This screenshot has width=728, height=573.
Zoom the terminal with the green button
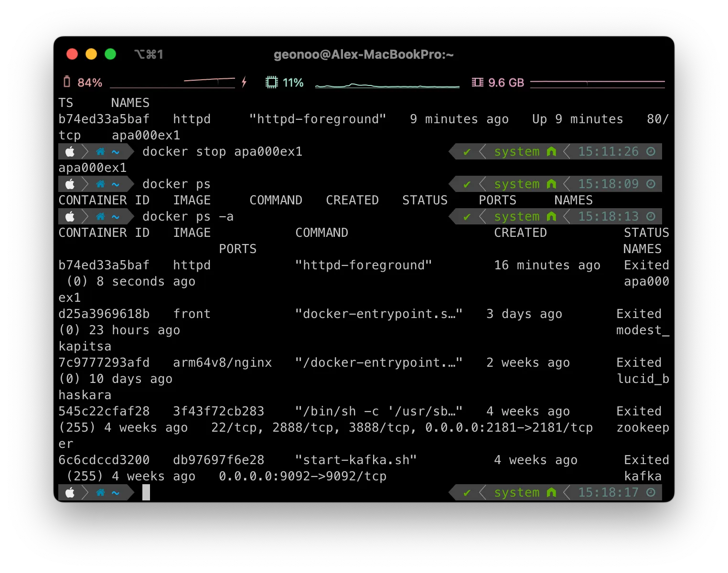coord(110,54)
